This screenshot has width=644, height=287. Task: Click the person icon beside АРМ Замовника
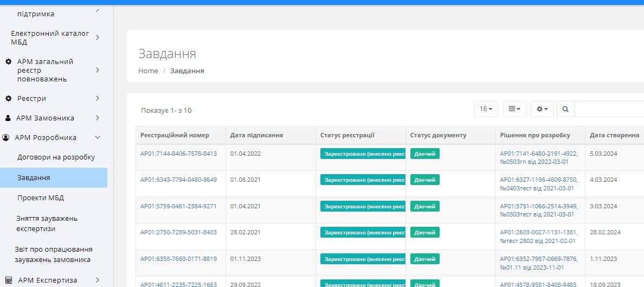(x=8, y=118)
